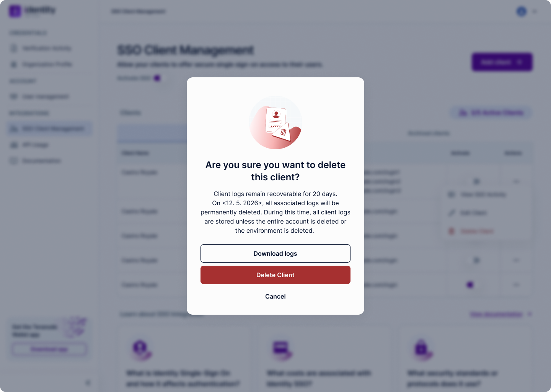Select View SSO Activity from the context menu
The width and height of the screenshot is (551, 392).
[483, 194]
